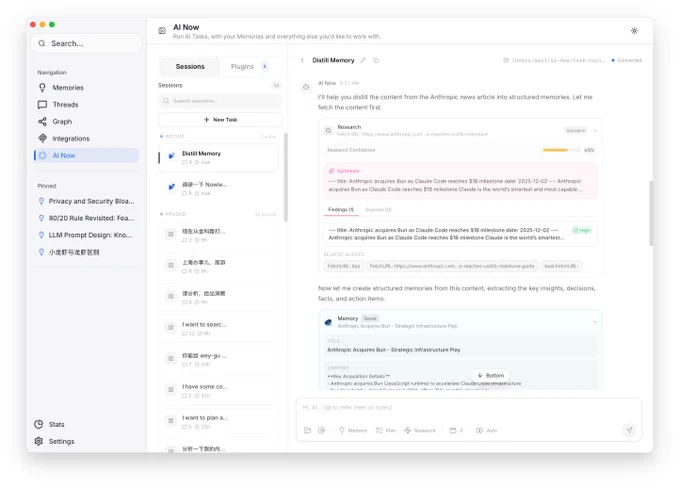Click the Search sessions field

(220, 101)
